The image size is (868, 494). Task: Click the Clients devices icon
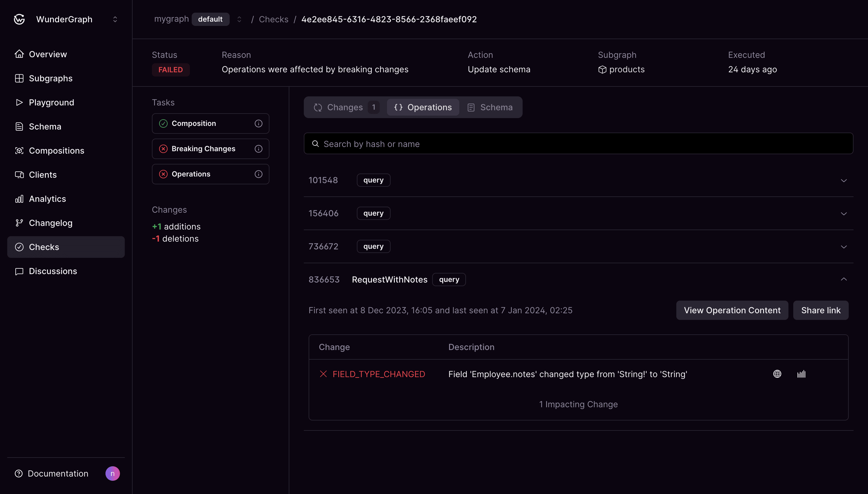click(x=19, y=175)
